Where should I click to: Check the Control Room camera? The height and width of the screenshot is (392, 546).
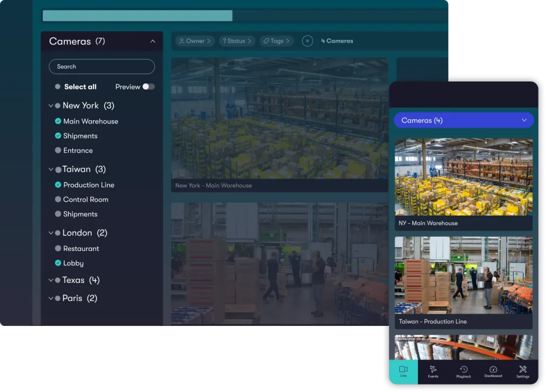[x=58, y=199]
